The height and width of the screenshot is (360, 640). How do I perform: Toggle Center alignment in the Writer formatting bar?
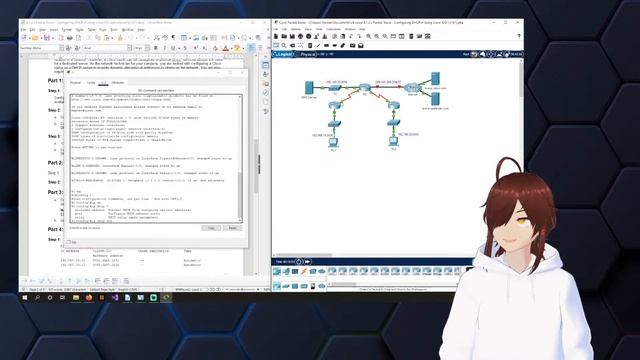pyautogui.click(x=260, y=48)
